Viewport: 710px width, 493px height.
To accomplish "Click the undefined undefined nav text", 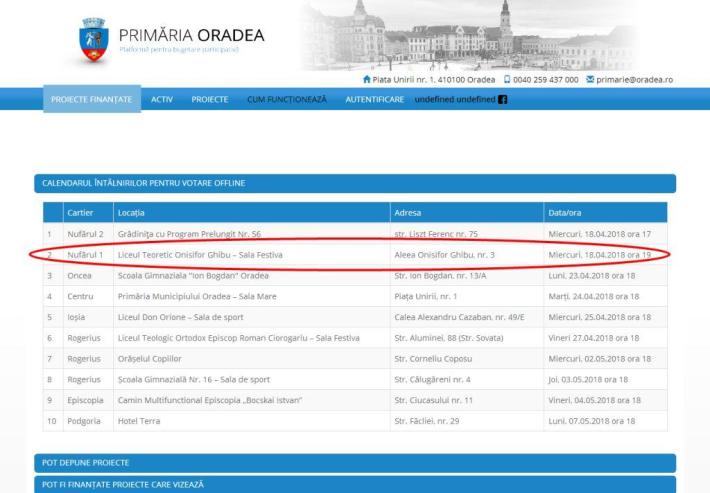I will click(455, 99).
